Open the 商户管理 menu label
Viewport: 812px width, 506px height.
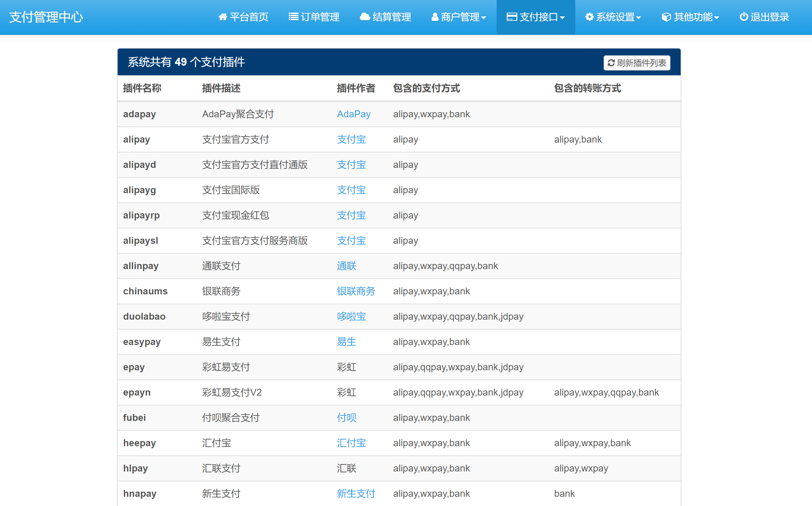[460, 17]
